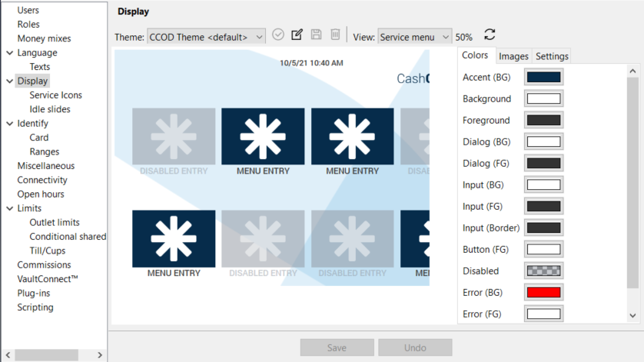
Task: Click the save theme floppy disk icon
Action: click(x=316, y=35)
